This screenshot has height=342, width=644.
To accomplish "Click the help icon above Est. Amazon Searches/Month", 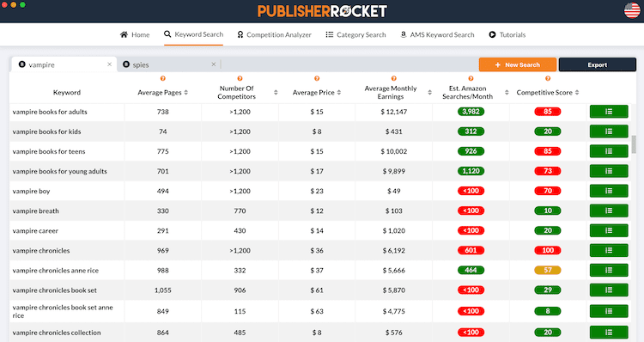I will pos(471,78).
